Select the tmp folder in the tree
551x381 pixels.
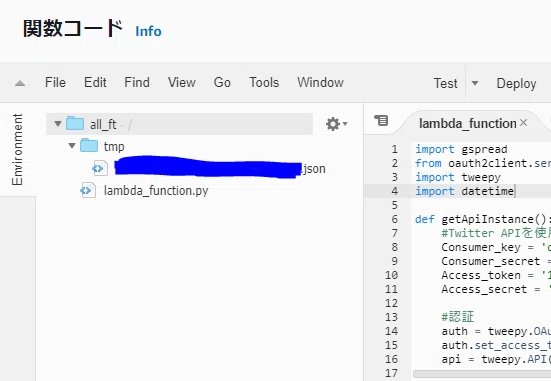click(x=114, y=146)
